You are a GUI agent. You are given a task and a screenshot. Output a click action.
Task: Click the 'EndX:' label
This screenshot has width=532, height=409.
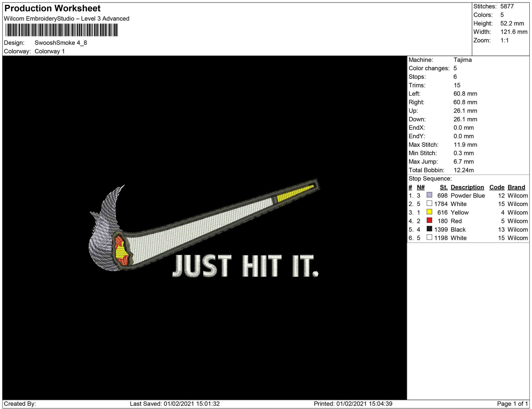417,128
